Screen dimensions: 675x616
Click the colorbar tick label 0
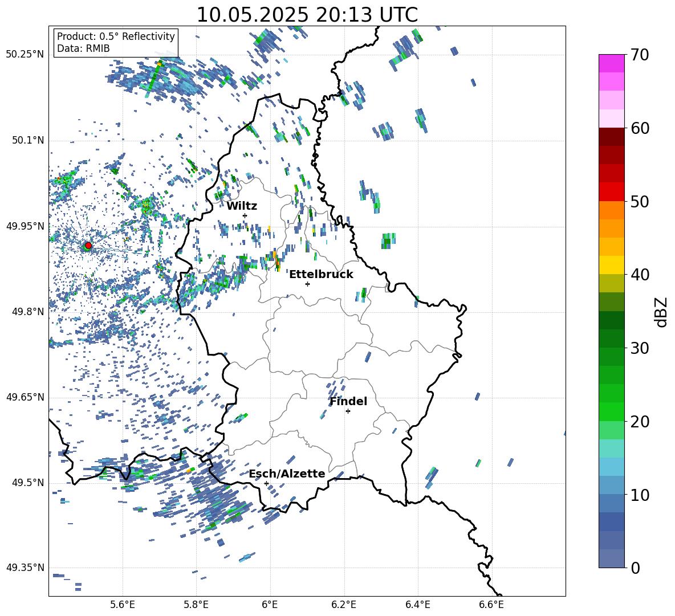click(x=635, y=568)
